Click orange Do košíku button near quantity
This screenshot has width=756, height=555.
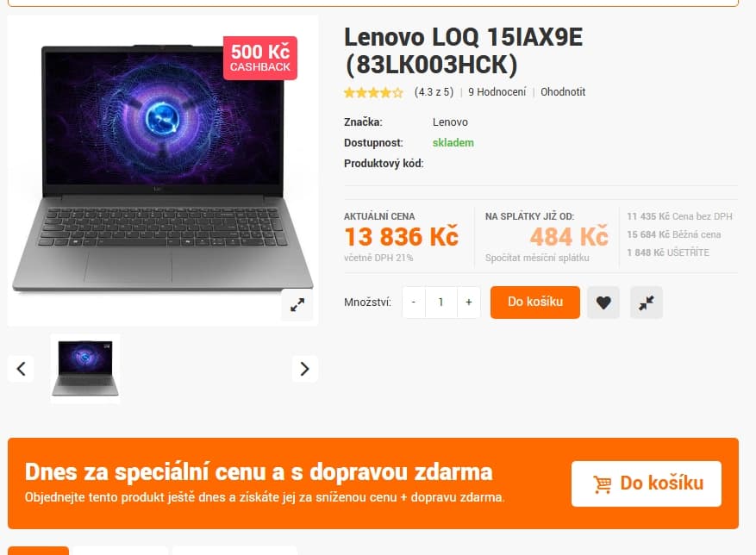535,302
